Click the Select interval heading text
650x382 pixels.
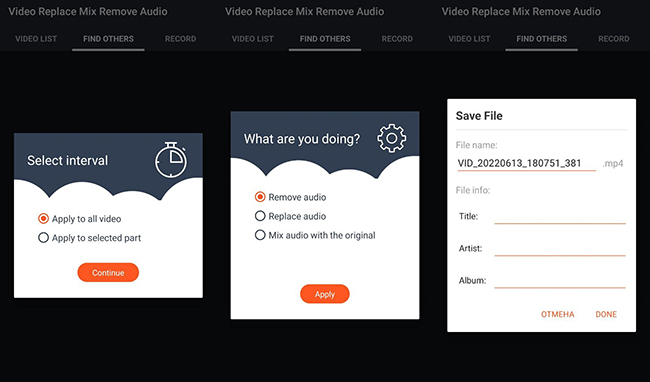[x=68, y=161]
